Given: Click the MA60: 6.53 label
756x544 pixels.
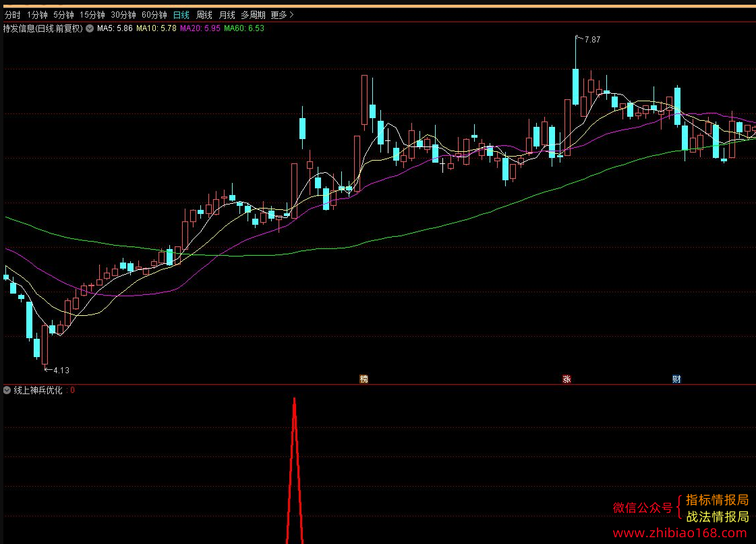Looking at the screenshot, I should point(244,28).
